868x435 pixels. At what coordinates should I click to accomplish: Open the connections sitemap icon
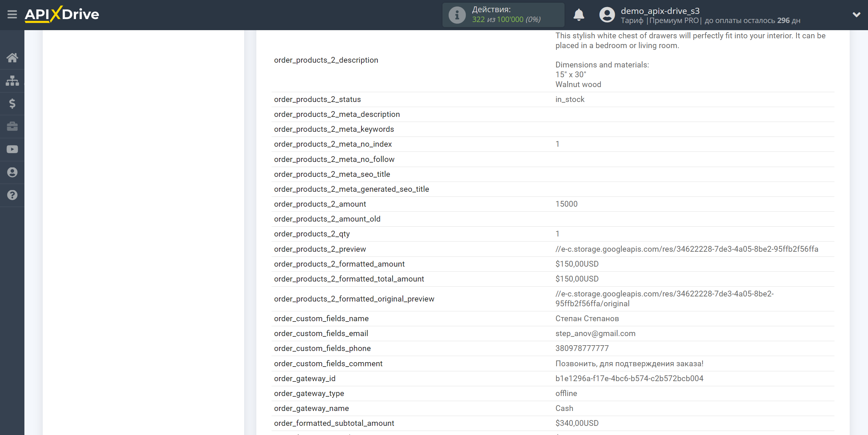12,81
